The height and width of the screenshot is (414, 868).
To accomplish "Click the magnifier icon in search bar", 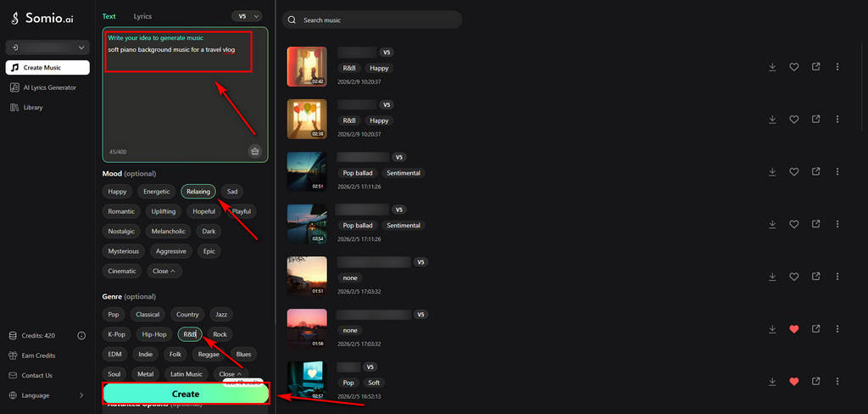I will pyautogui.click(x=292, y=20).
